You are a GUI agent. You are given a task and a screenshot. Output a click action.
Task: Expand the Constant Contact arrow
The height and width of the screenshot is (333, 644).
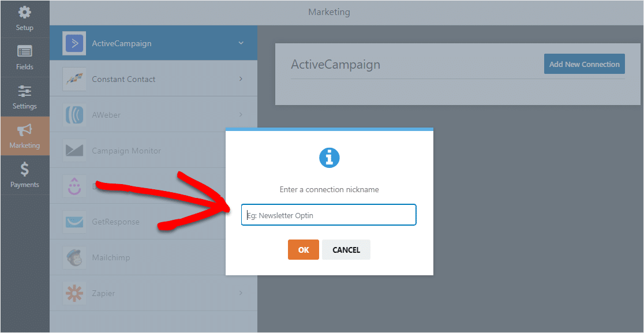241,79
